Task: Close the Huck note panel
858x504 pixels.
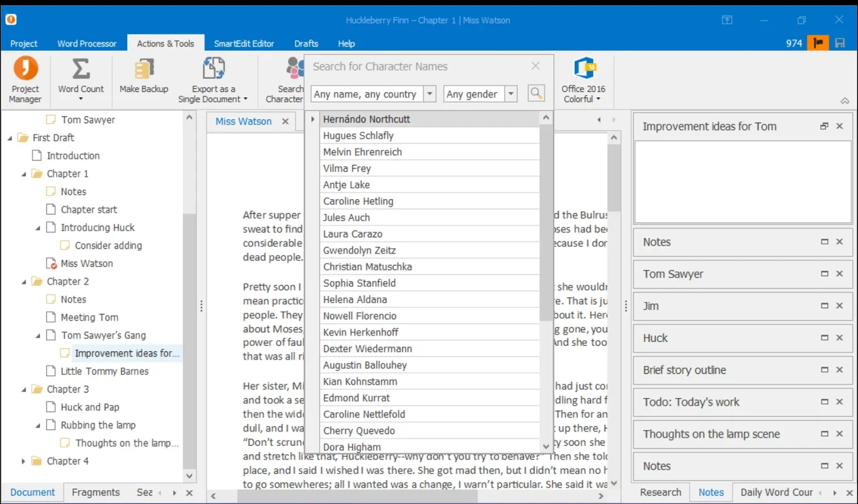Action: [x=840, y=338]
